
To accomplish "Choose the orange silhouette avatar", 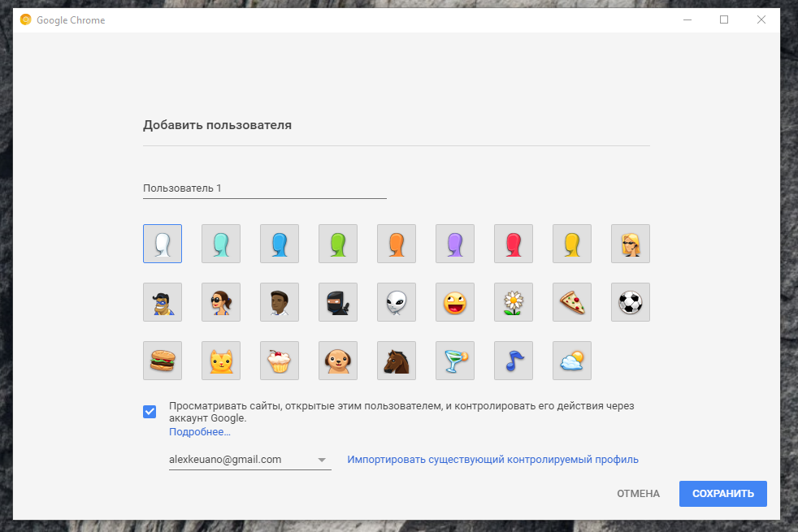I will coord(397,244).
